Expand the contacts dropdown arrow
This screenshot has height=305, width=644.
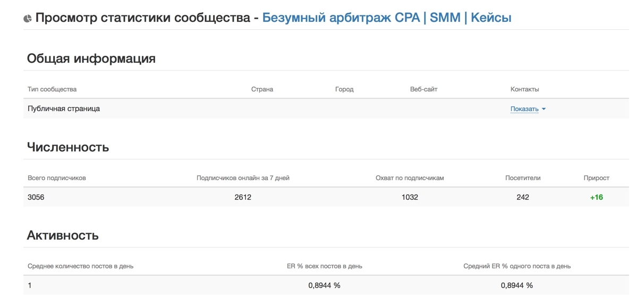[544, 109]
